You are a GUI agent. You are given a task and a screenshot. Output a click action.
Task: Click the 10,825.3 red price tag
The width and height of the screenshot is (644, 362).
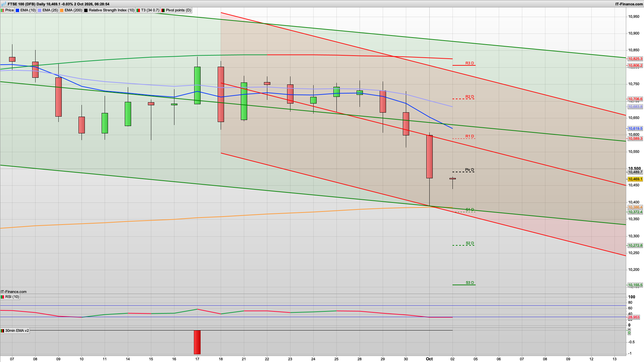click(x=635, y=59)
